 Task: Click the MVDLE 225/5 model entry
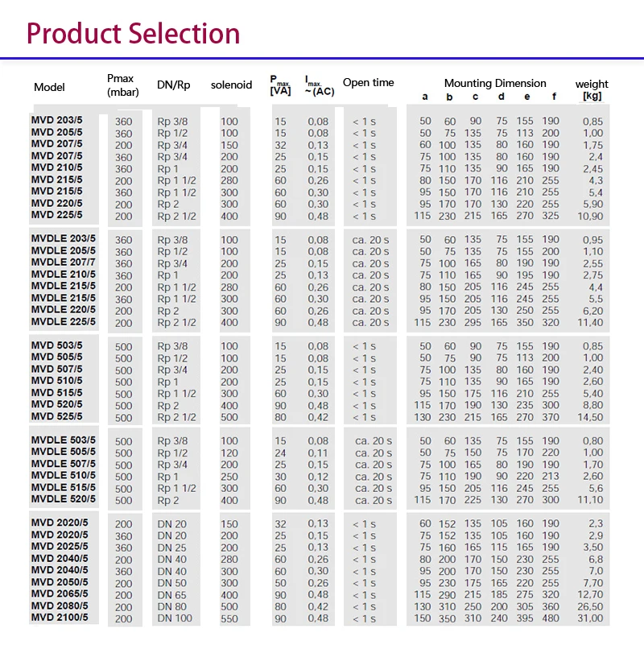coord(63,322)
